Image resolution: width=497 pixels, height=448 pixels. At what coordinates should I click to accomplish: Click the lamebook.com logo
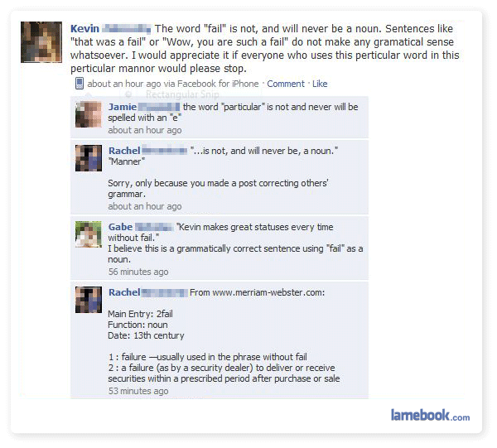coord(430,415)
